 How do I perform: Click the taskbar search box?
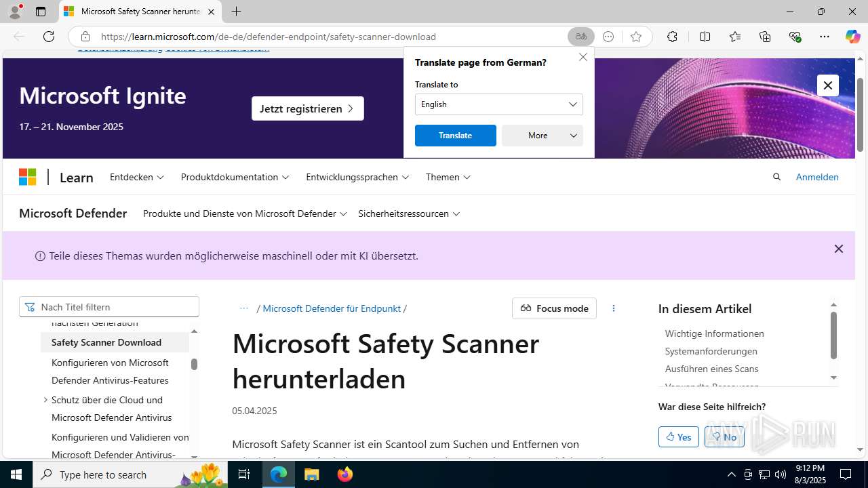coord(130,474)
